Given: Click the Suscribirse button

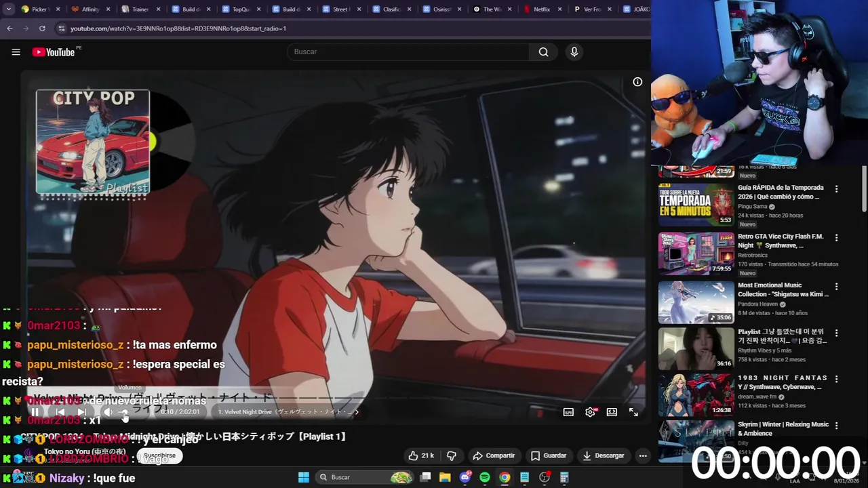Looking at the screenshot, I should point(159,456).
